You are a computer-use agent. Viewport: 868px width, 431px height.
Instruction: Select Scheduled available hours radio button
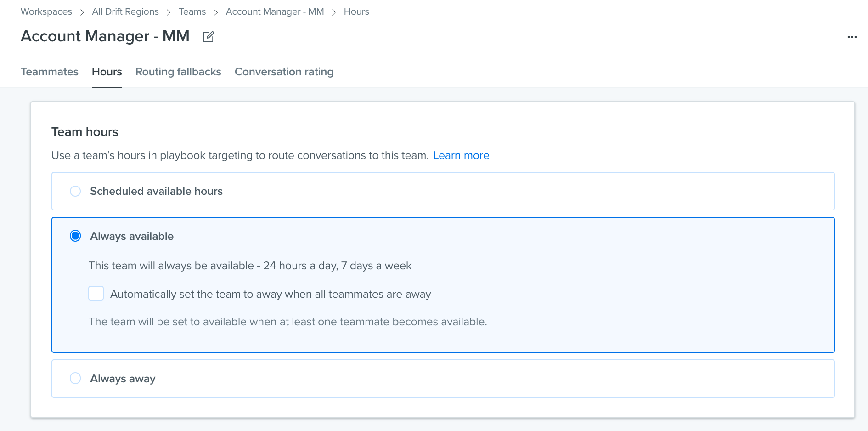[x=75, y=191]
